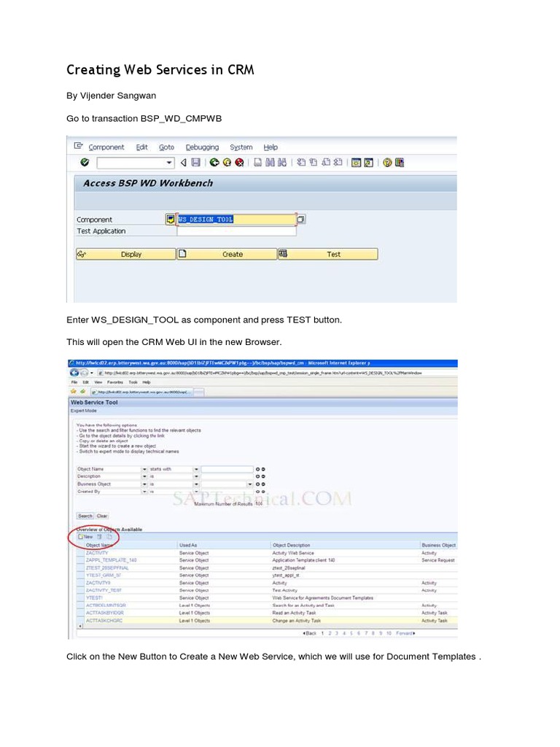Open the ZACTIVITY_TEST object link
This screenshot has height=747, width=560.
(104, 590)
